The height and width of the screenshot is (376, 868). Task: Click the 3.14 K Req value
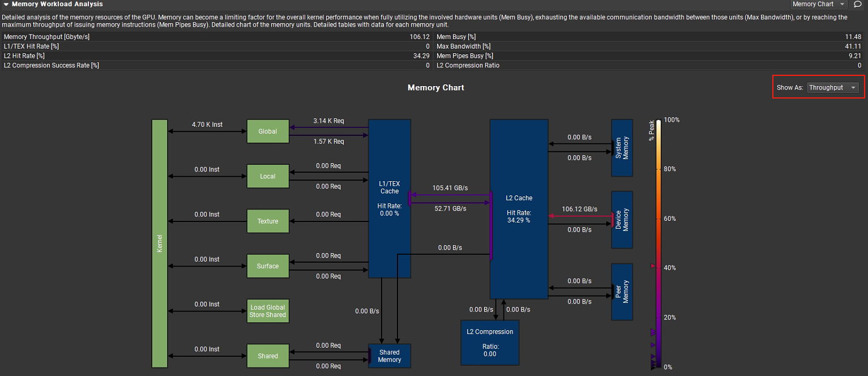point(328,121)
